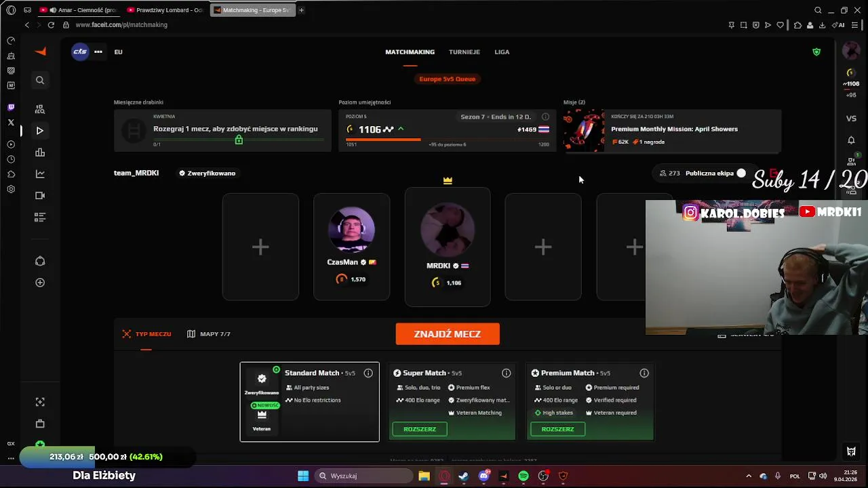
Task: Add player in first empty slot
Action: 260,247
